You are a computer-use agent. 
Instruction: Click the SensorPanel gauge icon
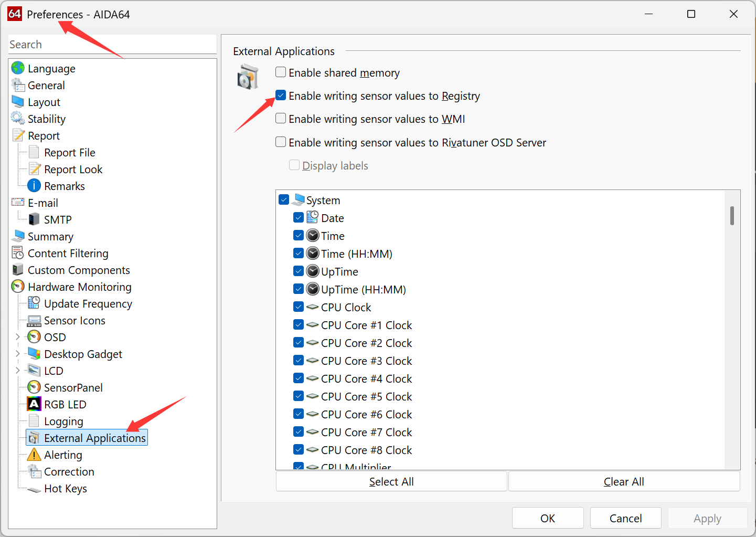click(34, 387)
